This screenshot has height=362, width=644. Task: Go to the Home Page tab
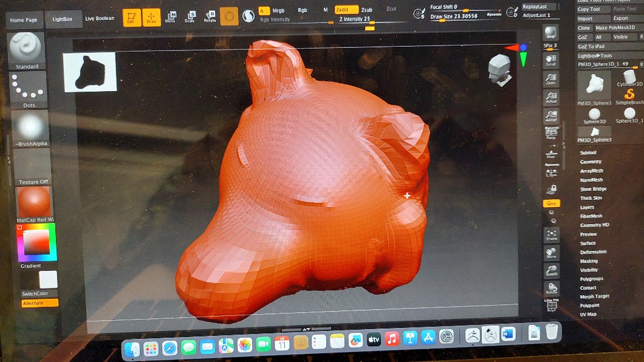pos(24,20)
